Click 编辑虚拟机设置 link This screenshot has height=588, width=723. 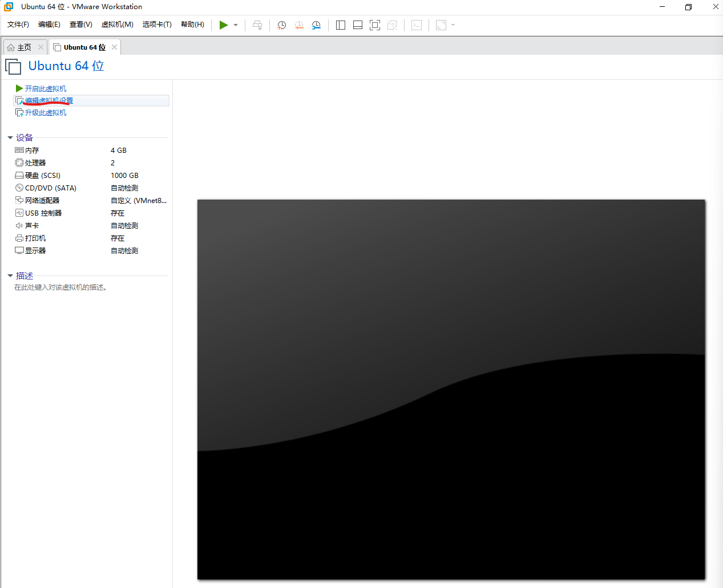tap(49, 100)
